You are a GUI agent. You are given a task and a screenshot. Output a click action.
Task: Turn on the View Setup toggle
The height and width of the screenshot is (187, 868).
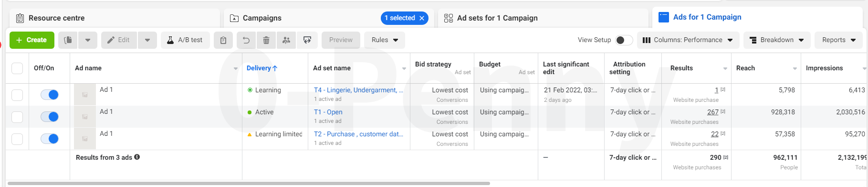[x=624, y=40]
